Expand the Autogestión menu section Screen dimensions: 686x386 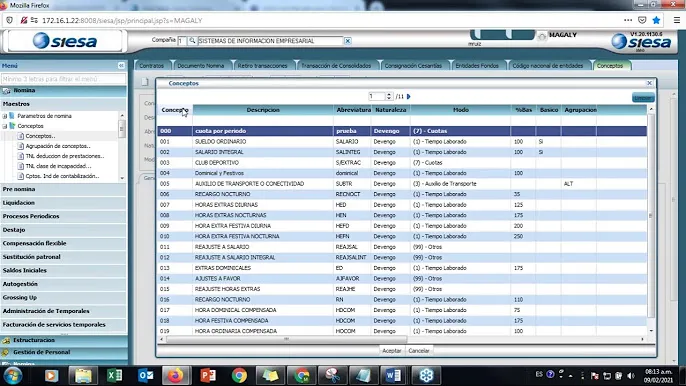[x=63, y=284]
